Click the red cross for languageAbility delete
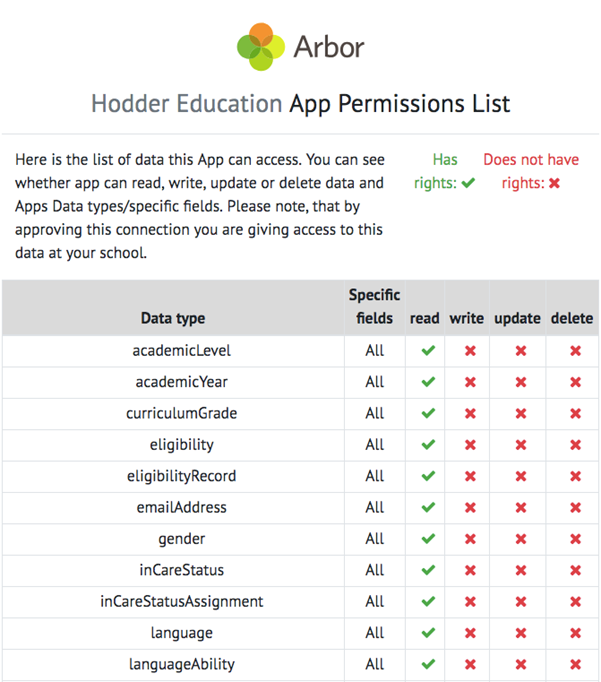 [575, 665]
